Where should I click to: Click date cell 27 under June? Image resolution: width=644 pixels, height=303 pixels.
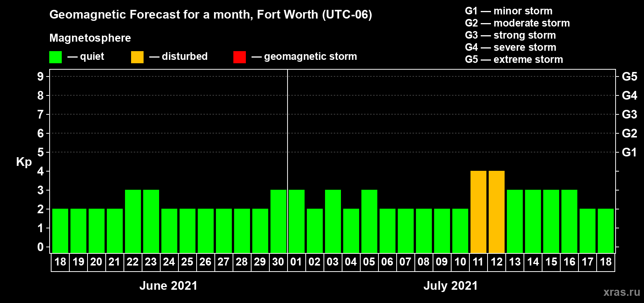click(x=224, y=262)
